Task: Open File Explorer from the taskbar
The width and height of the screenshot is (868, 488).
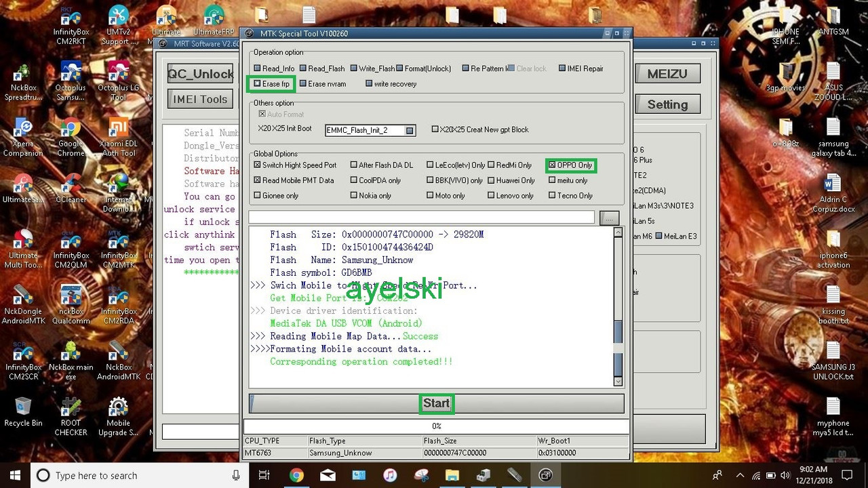Action: pyautogui.click(x=452, y=475)
